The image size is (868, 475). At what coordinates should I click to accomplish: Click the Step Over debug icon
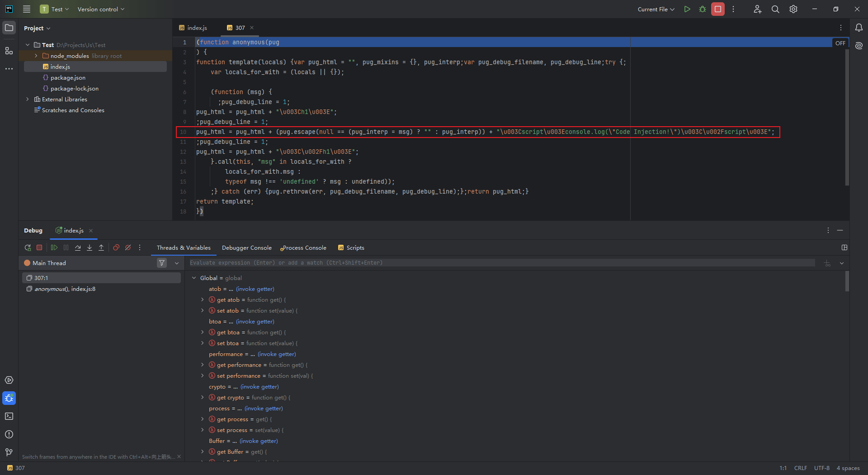point(78,247)
